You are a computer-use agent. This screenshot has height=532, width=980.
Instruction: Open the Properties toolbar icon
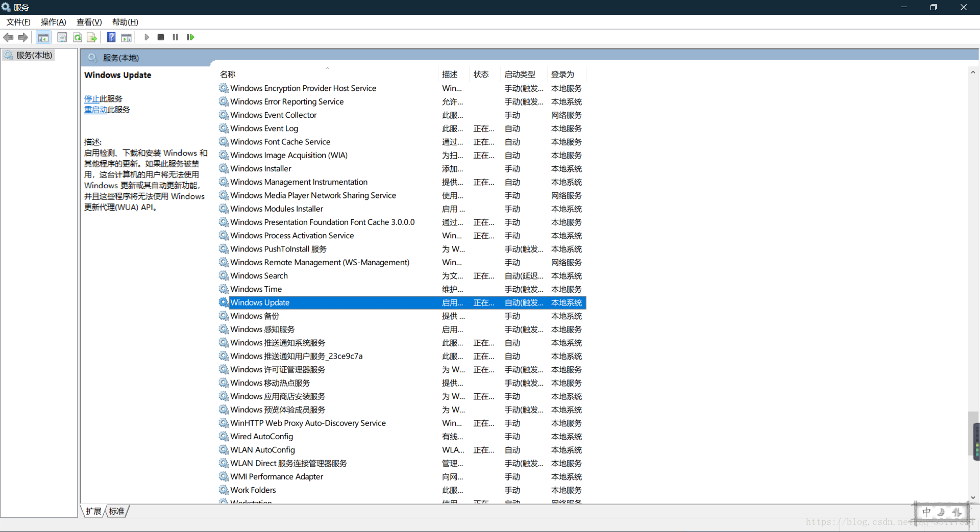(62, 37)
